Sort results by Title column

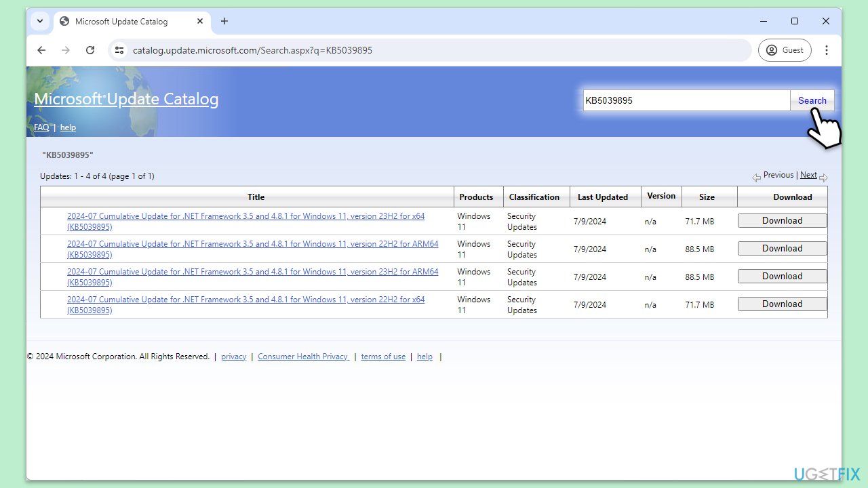(256, 197)
